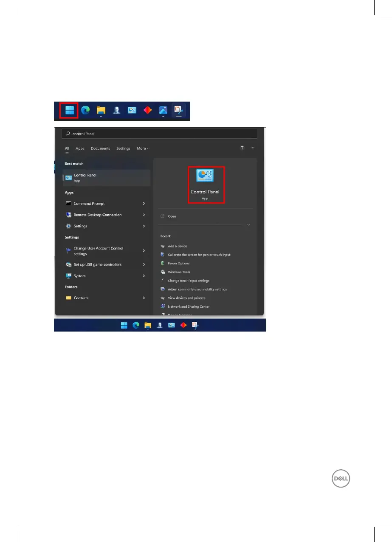Click into the 'control Panel' search field

point(160,133)
